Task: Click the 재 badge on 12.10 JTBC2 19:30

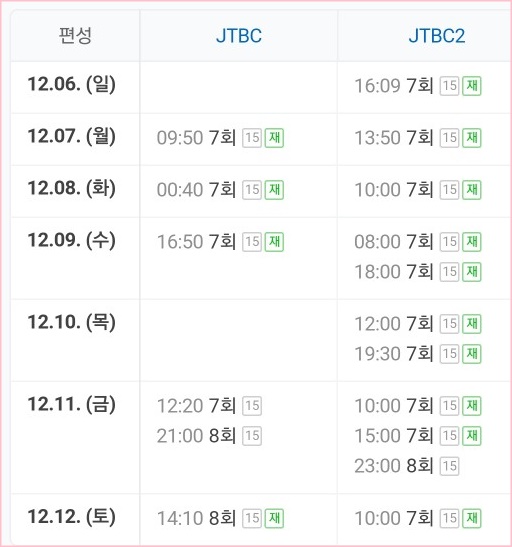Action: (x=472, y=354)
